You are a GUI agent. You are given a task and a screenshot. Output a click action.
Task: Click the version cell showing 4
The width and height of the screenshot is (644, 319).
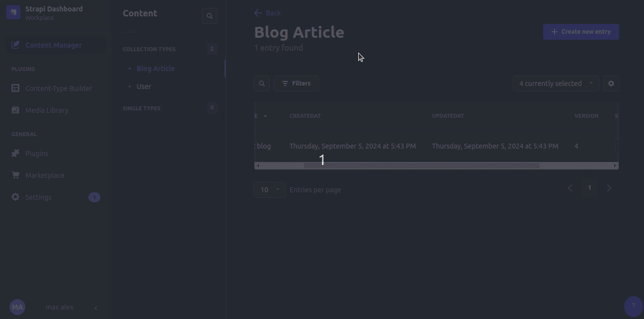[576, 146]
